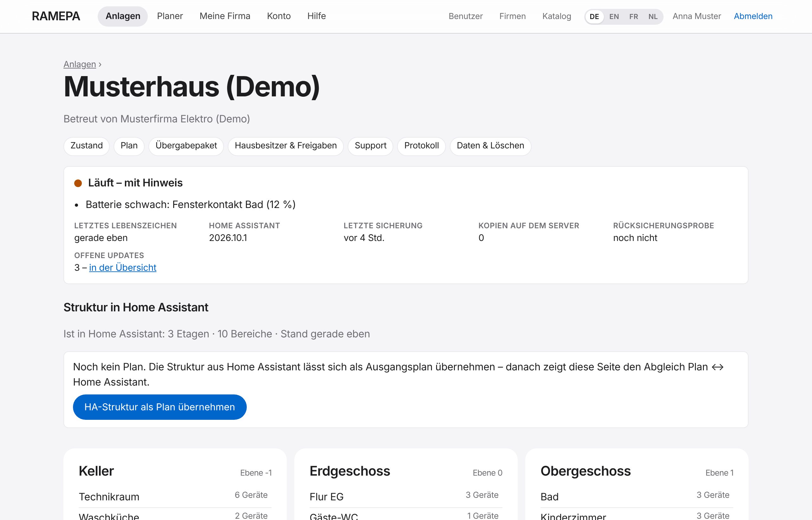Log out via Abmelden
Screen dimensions: 812x520
pyautogui.click(x=753, y=16)
